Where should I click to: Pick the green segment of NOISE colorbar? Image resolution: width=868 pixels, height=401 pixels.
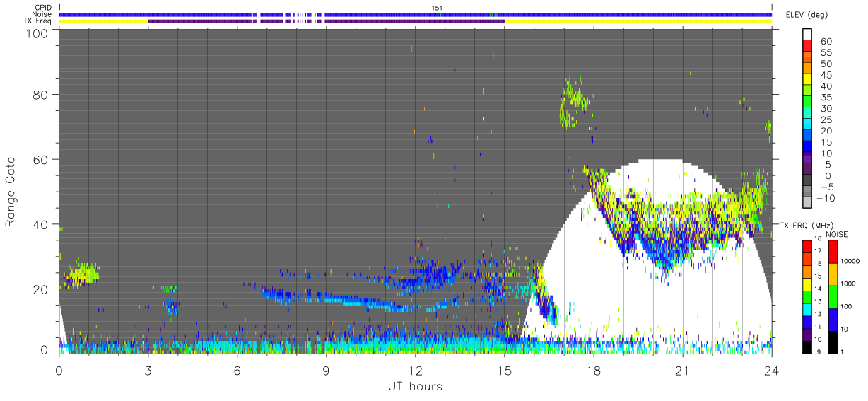833,296
